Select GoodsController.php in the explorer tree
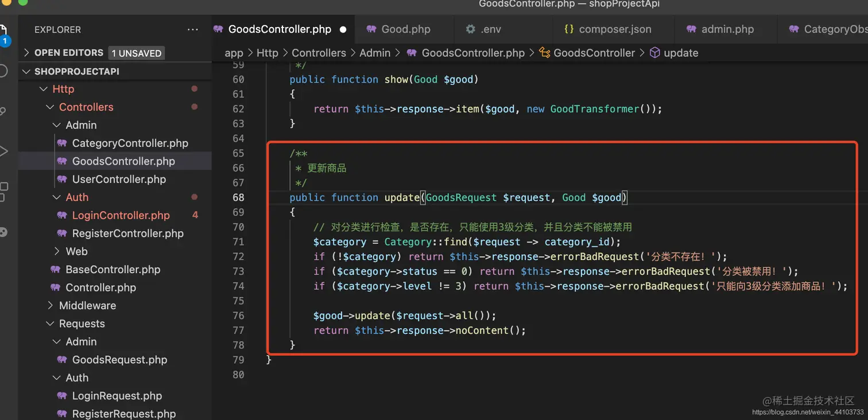 [123, 161]
